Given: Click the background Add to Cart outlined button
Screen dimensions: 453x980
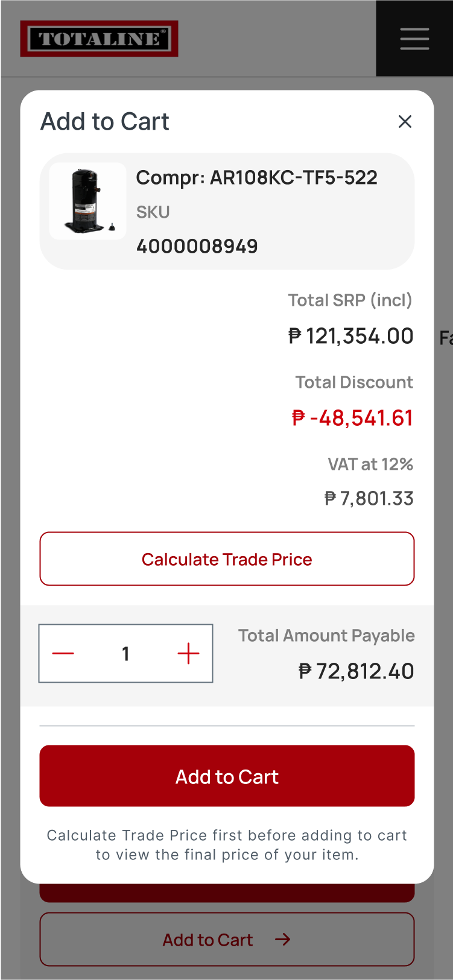Looking at the screenshot, I should click(x=227, y=940).
